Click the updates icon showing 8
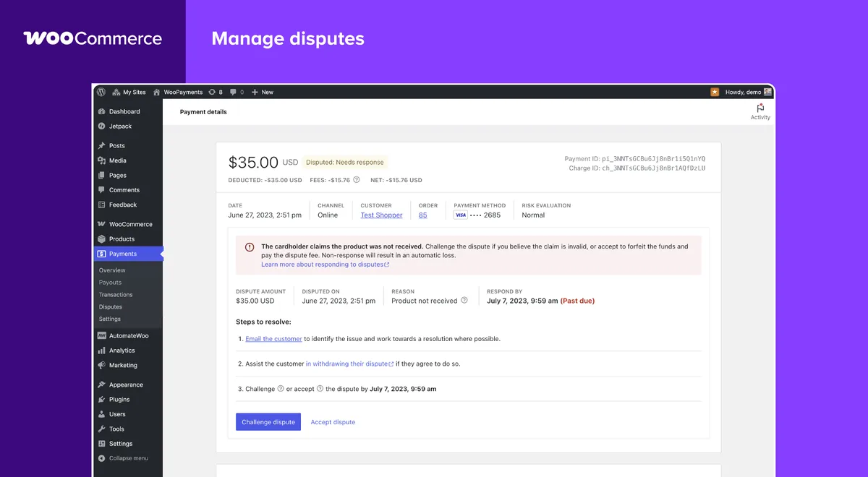This screenshot has width=868, height=477. pos(216,92)
